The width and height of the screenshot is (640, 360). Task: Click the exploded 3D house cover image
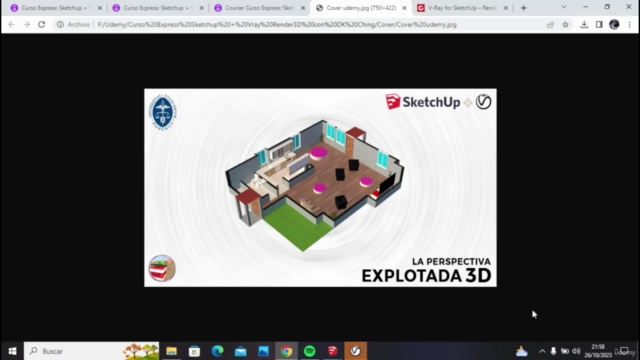coord(320,188)
